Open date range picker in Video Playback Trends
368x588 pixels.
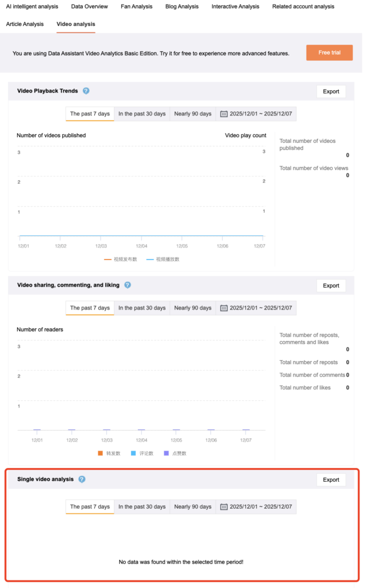(261, 114)
